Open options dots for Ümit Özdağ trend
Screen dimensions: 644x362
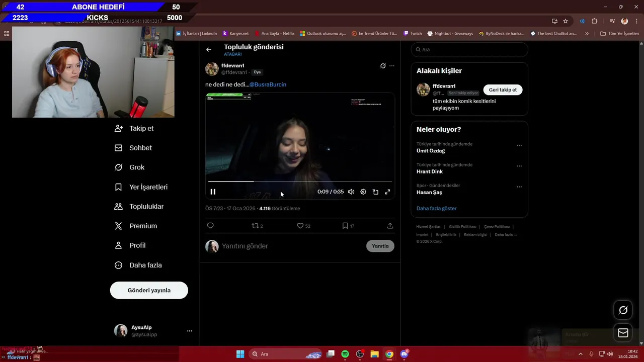click(519, 145)
